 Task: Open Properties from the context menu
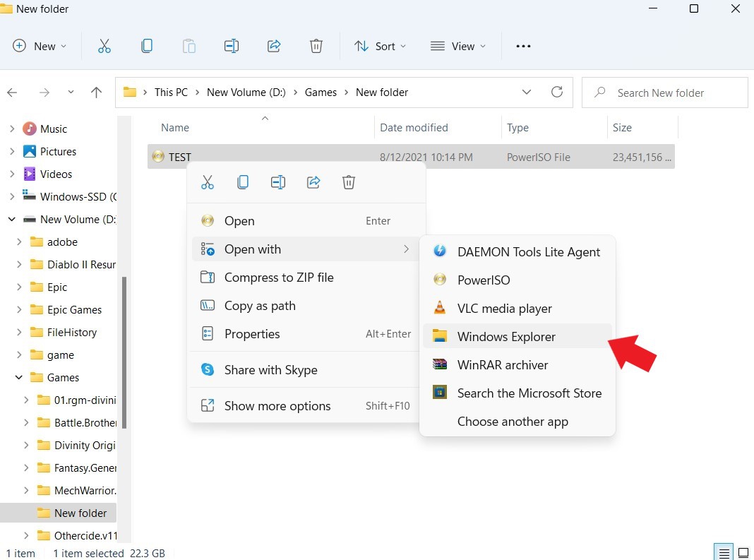(306, 334)
